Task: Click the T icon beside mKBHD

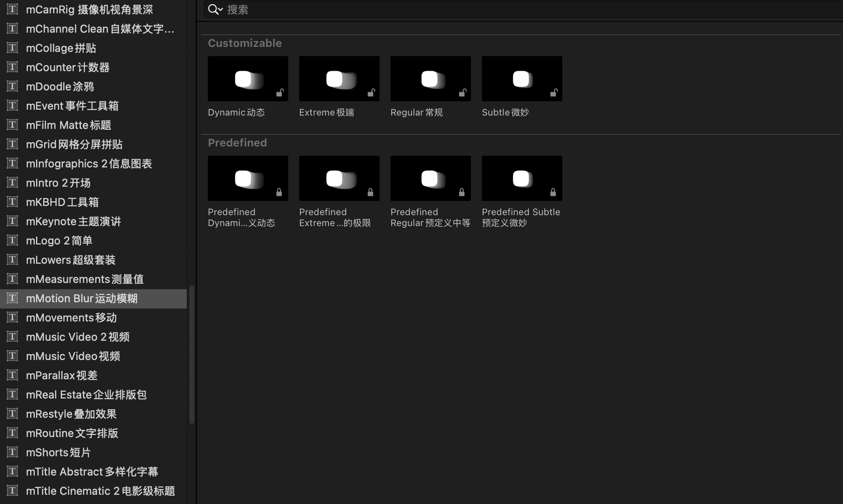Action: point(13,202)
